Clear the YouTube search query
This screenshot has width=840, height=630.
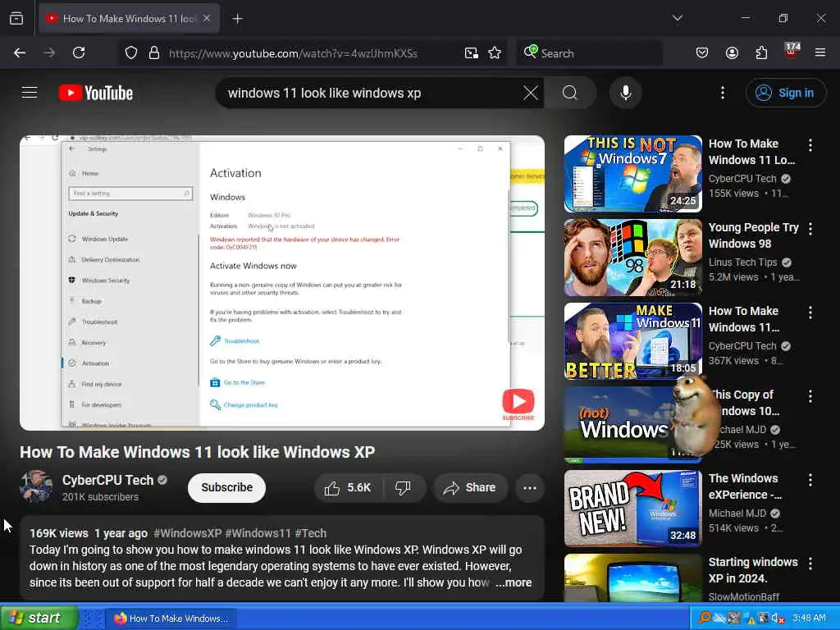(531, 93)
